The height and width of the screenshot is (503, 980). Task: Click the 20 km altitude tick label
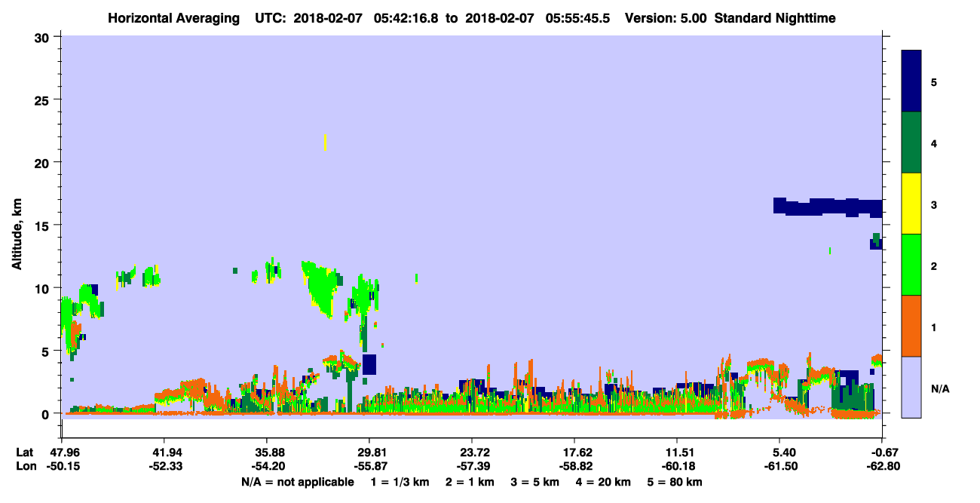[44, 162]
